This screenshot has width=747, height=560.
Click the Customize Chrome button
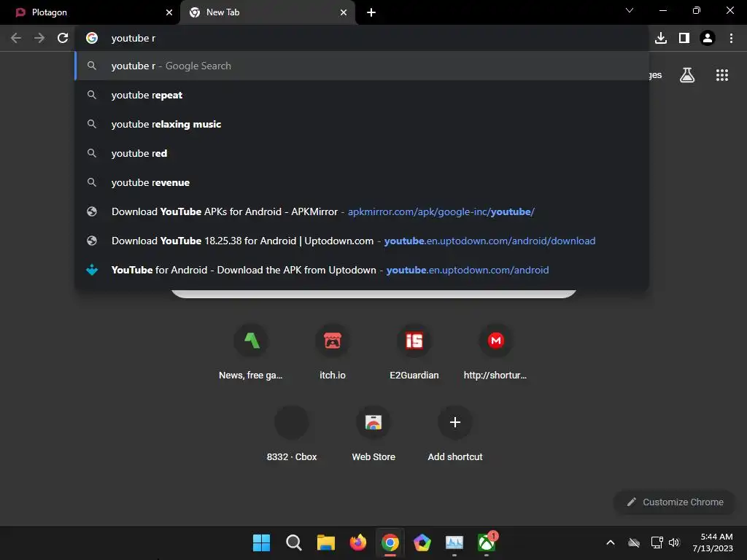coord(675,502)
